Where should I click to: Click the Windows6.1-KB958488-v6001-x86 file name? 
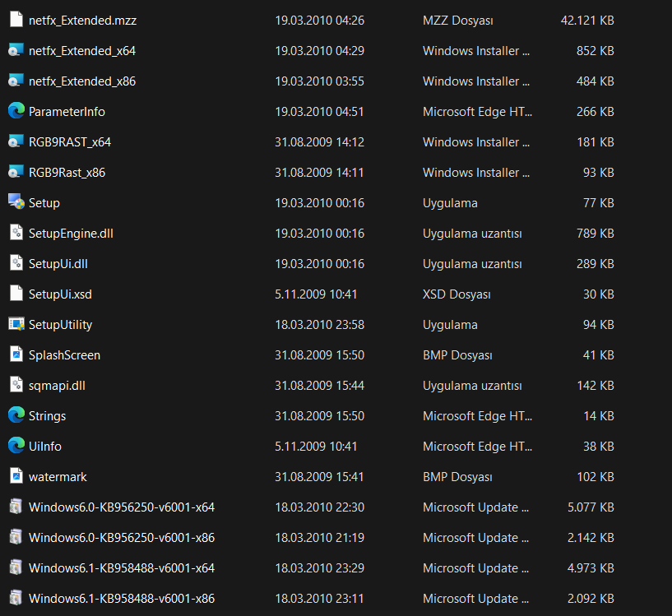coord(122,598)
